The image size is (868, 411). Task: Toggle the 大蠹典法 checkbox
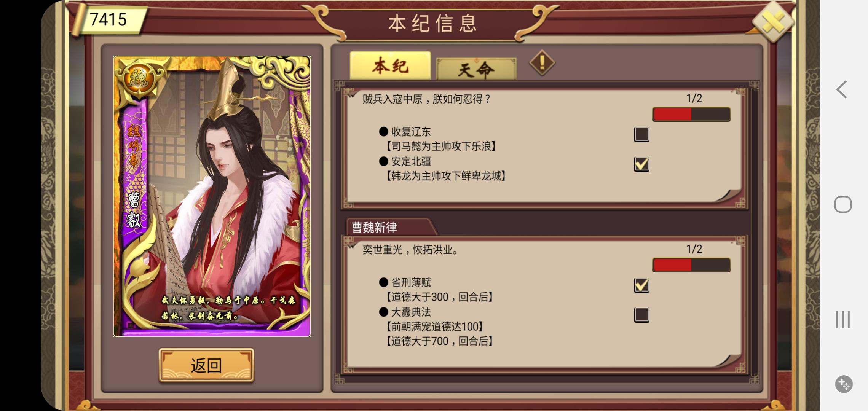[x=641, y=315]
